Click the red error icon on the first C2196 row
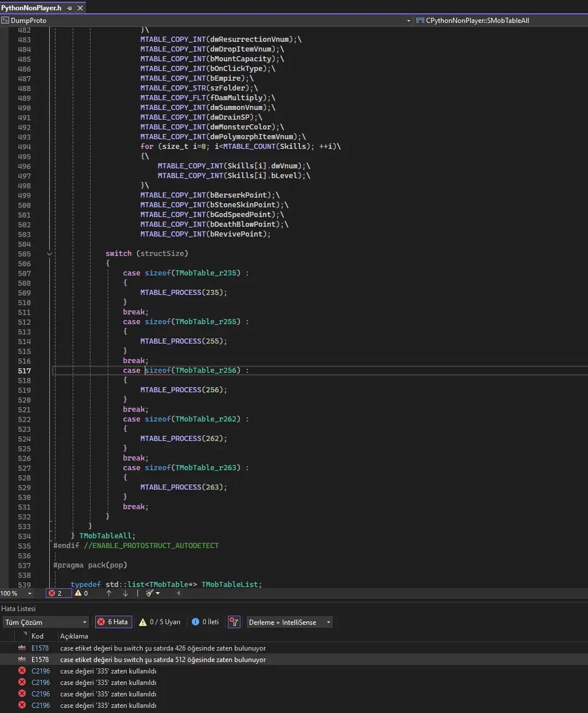The height and width of the screenshot is (713, 588). (22, 671)
